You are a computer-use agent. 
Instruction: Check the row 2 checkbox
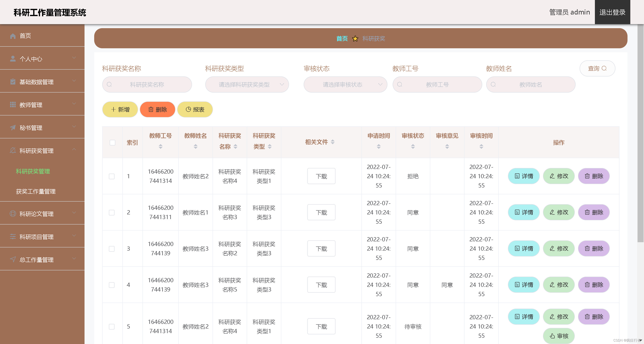[x=112, y=213]
